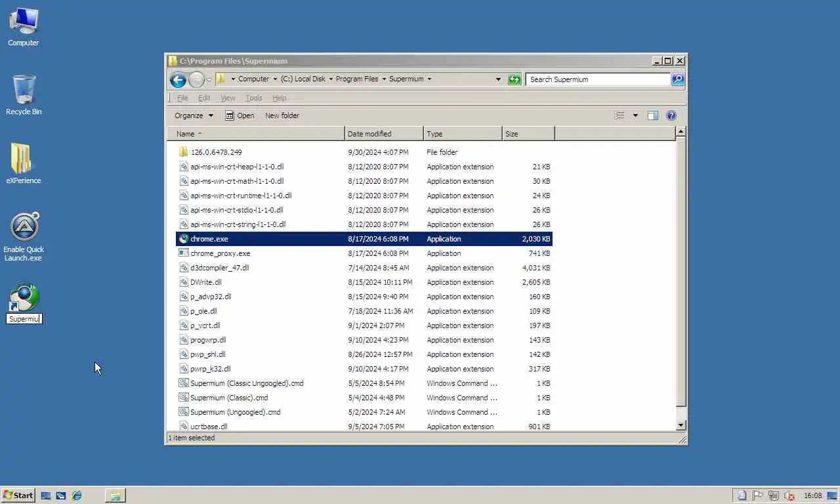Click the Action Center flag tray icon
Viewport: 840px width, 504px height.
[x=757, y=495]
